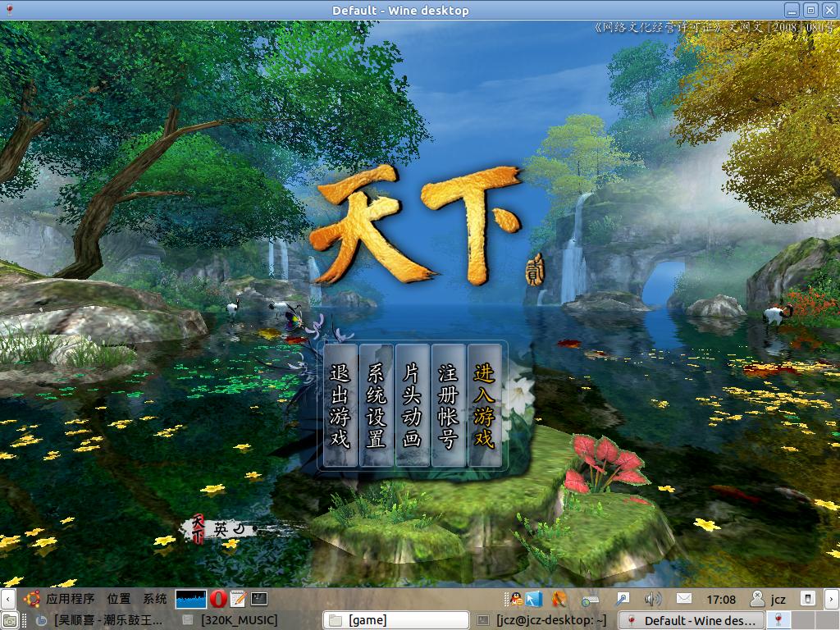Switch to the jcz@jcz-desktop terminal window

pyautogui.click(x=542, y=620)
